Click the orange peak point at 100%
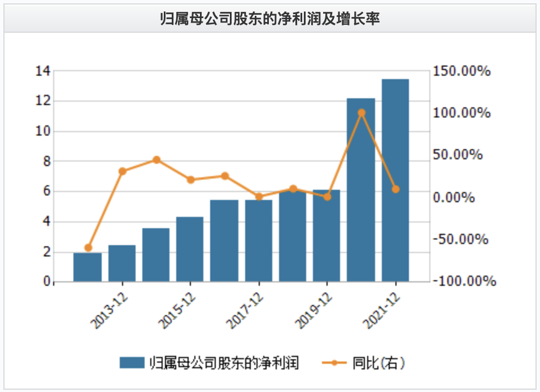The image size is (540, 392). click(x=362, y=113)
